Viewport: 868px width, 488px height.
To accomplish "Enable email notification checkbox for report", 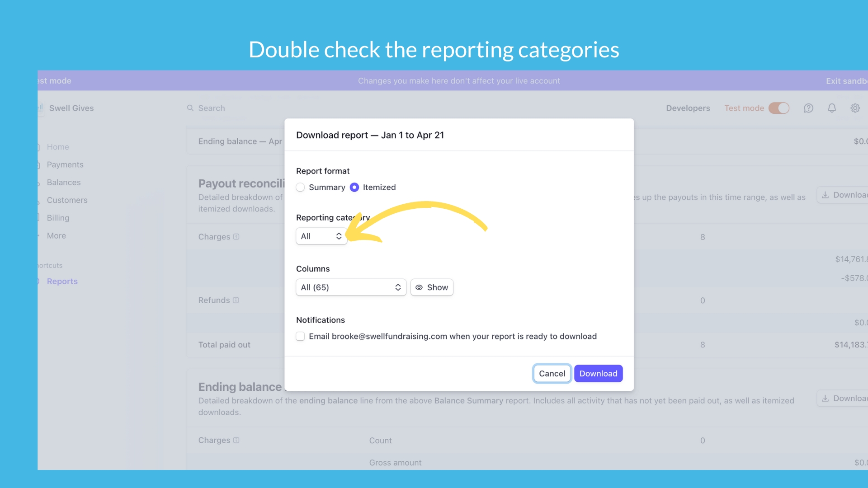I will pyautogui.click(x=301, y=336).
